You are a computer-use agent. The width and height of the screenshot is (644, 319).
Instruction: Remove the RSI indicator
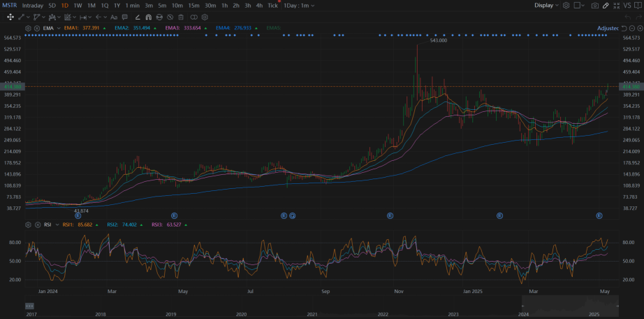36,225
